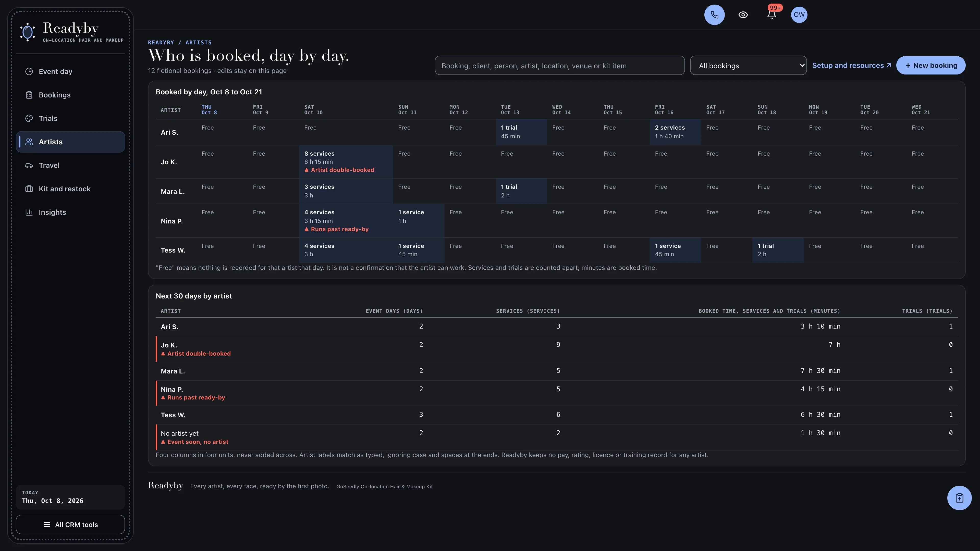Viewport: 980px width, 551px height.
Task: Click the Readyby logo icon in sidebar
Action: coord(28,32)
